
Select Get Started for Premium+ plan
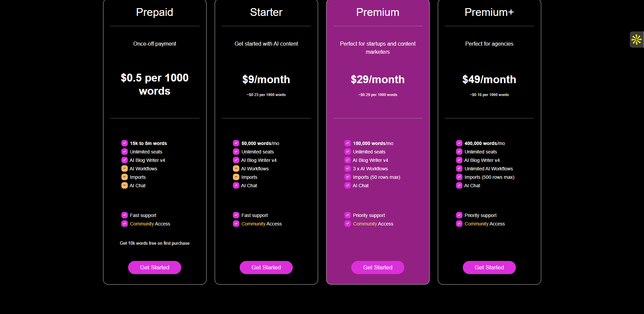[489, 267]
